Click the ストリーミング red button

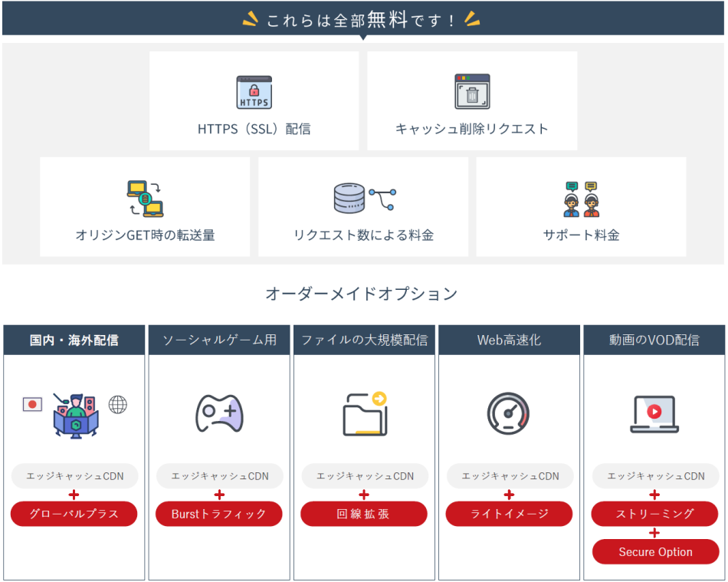pos(654,514)
